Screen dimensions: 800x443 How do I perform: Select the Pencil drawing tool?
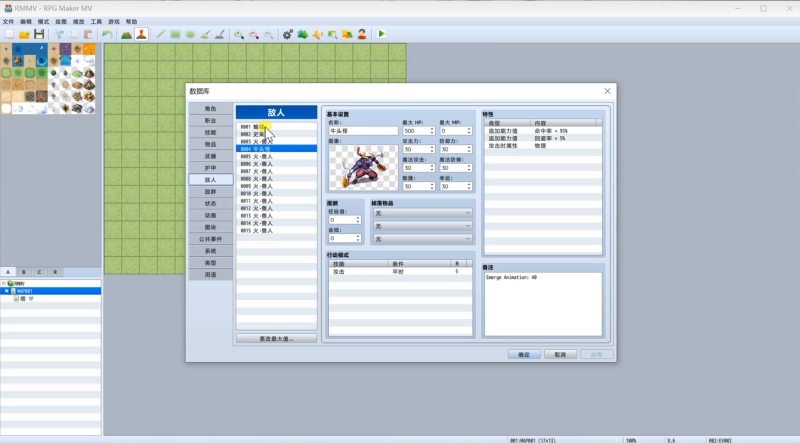click(161, 34)
